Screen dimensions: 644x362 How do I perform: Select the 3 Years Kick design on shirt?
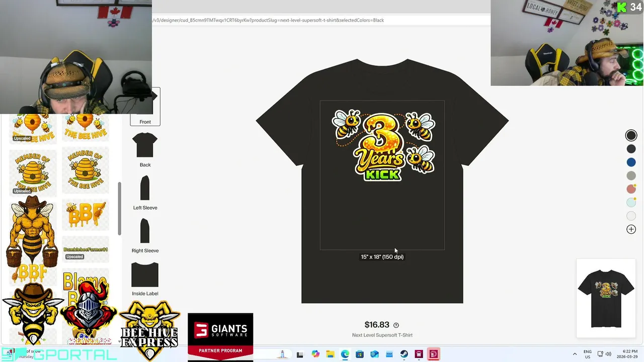(x=383, y=145)
